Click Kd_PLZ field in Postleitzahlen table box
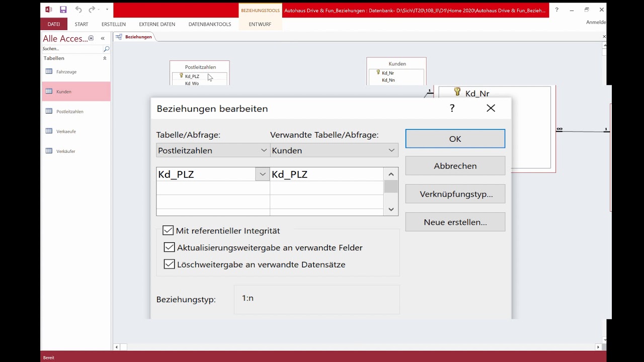Image resolution: width=644 pixels, height=362 pixels. click(x=192, y=76)
